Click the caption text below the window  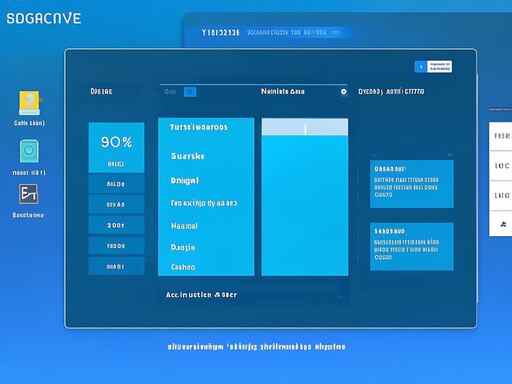256,347
